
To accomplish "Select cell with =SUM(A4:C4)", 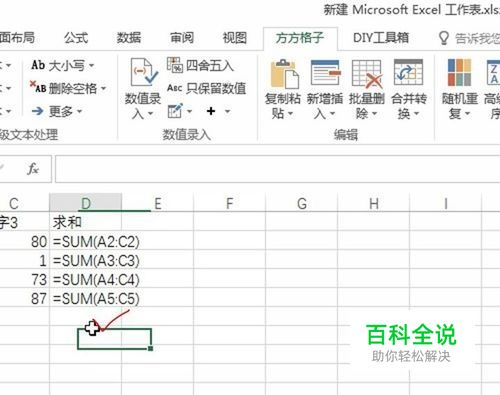I will pyautogui.click(x=86, y=279).
